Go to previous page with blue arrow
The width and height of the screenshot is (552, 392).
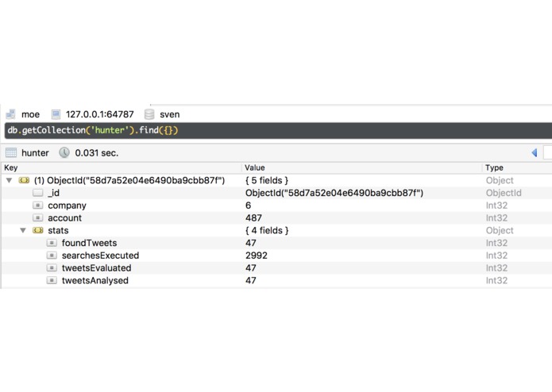point(535,152)
